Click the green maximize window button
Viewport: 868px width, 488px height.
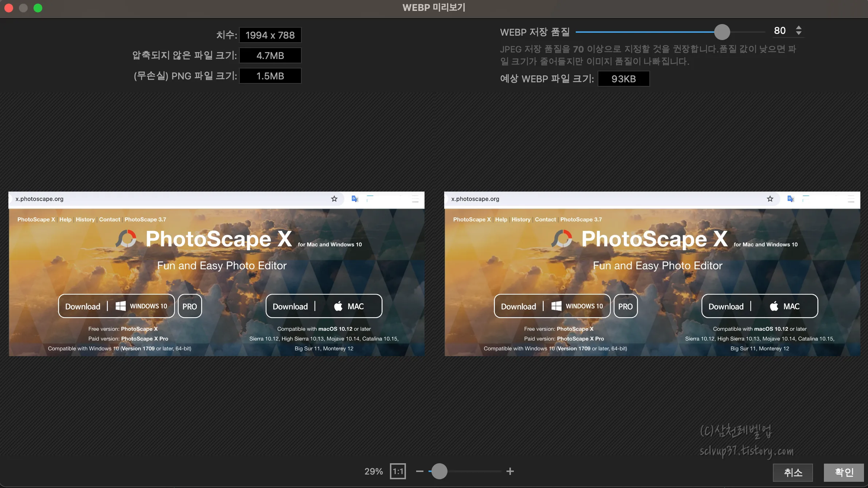(38, 8)
